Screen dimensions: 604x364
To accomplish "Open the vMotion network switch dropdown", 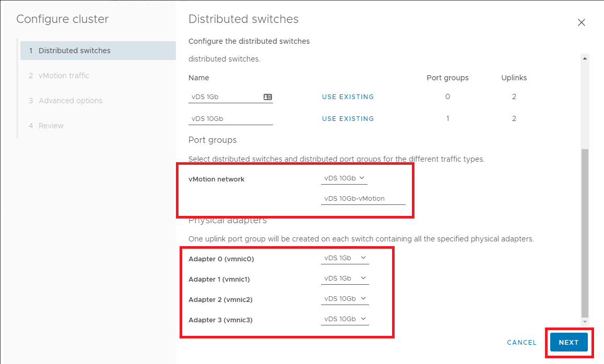I will click(x=345, y=178).
